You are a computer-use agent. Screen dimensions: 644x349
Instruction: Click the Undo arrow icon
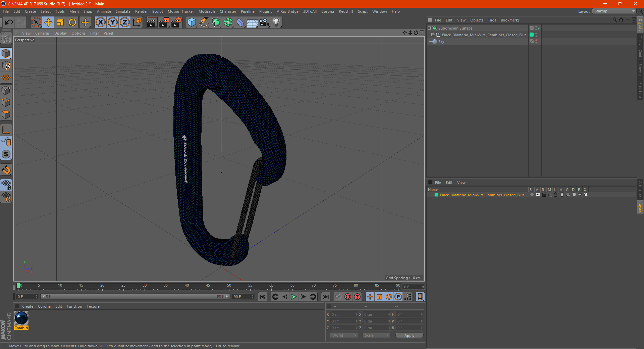coord(9,22)
